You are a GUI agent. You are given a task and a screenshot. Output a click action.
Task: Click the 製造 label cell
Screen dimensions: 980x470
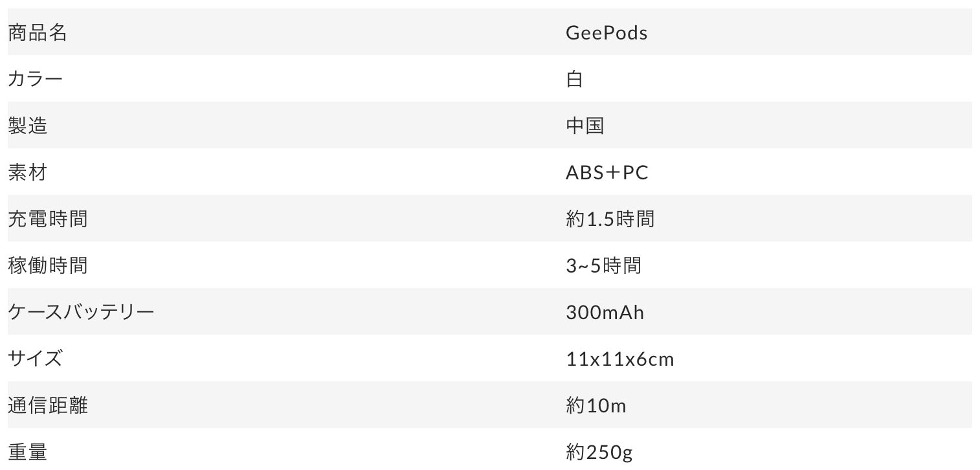[27, 126]
